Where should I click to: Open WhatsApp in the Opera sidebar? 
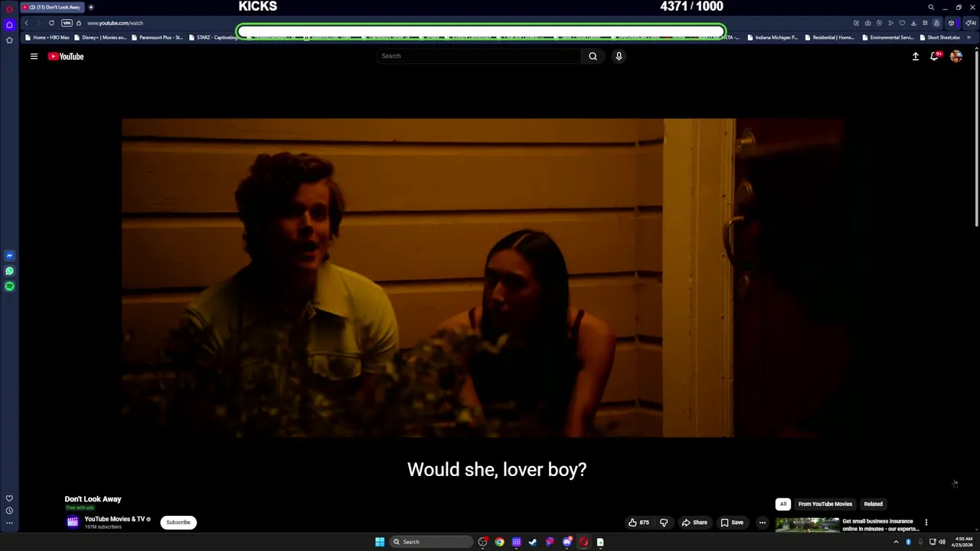tap(9, 271)
